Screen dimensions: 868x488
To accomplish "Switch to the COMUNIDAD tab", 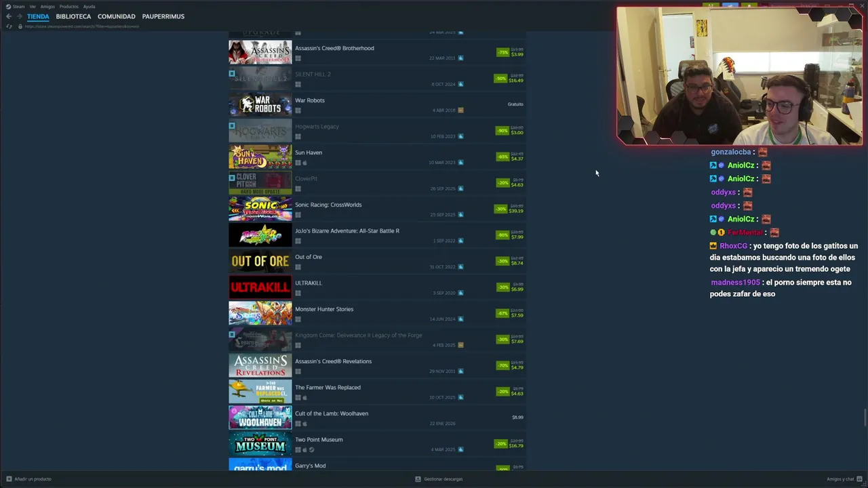I will [x=117, y=16].
